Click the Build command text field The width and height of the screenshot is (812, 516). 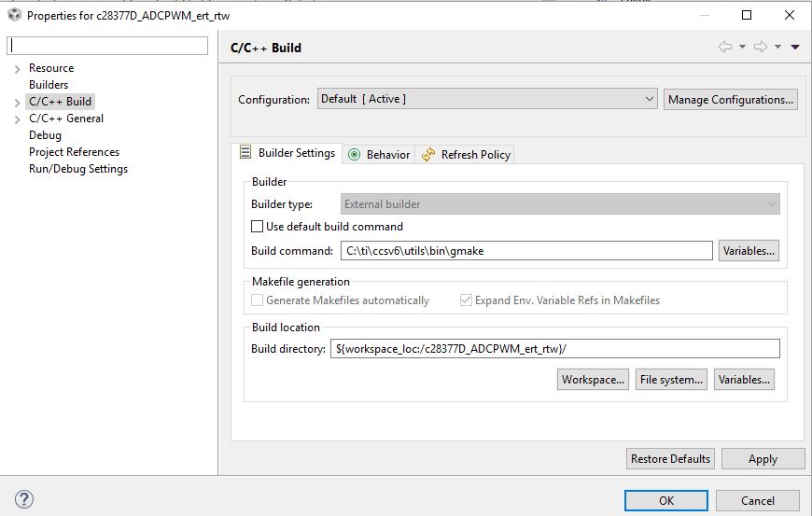(x=525, y=250)
